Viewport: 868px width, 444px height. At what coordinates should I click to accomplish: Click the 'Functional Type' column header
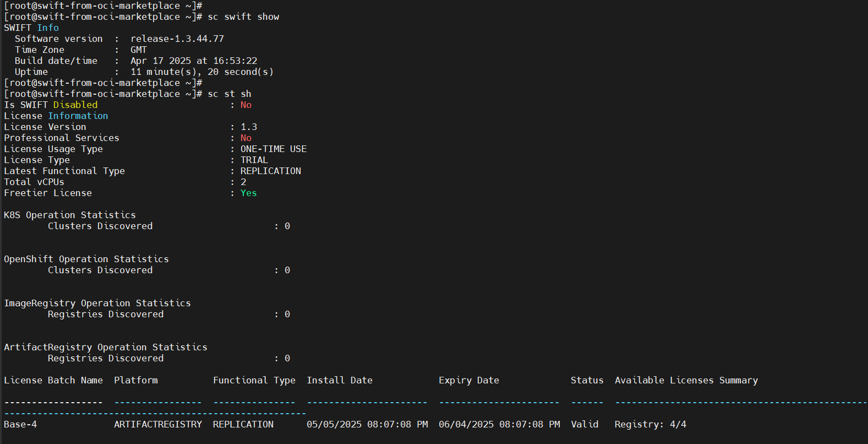point(254,380)
